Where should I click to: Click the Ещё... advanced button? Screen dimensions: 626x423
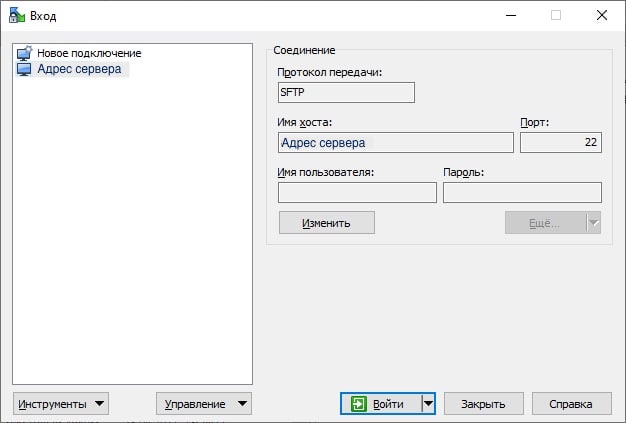(x=543, y=222)
